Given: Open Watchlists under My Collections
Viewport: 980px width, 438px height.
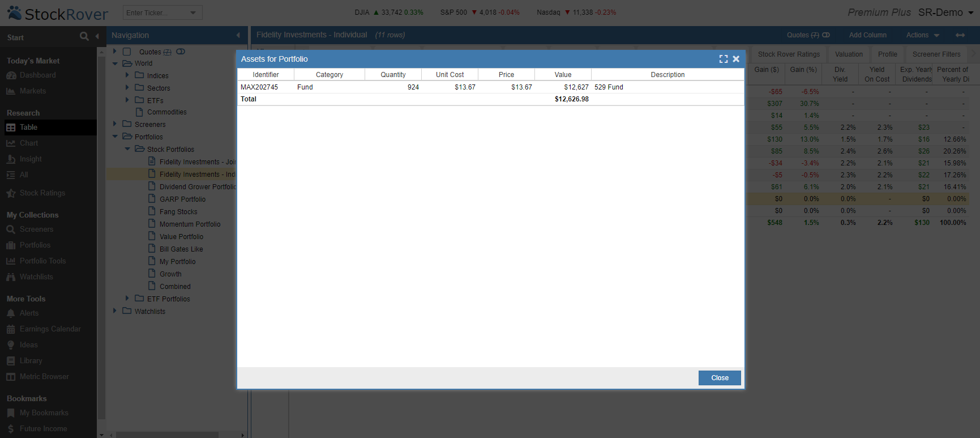Looking at the screenshot, I should [x=36, y=277].
